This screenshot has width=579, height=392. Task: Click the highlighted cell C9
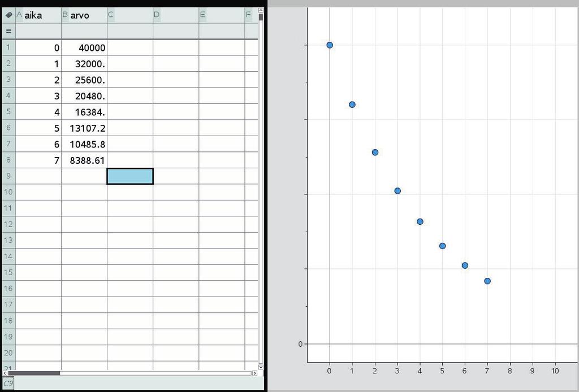click(130, 176)
